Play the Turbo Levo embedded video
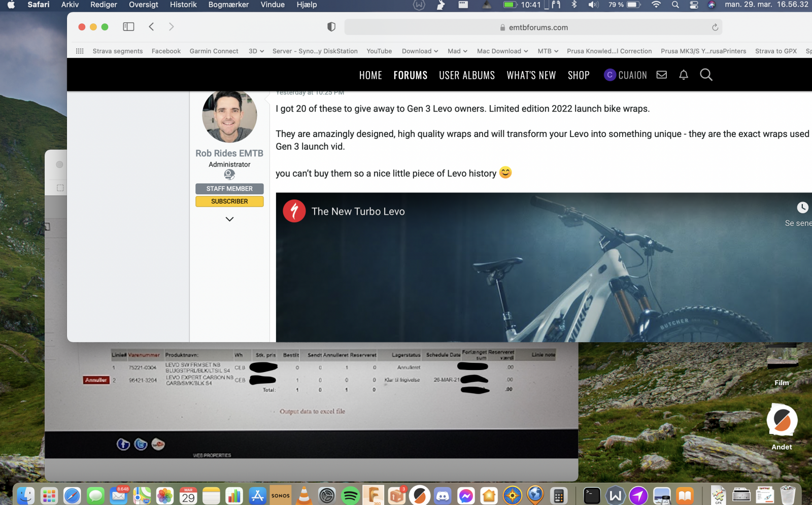The width and height of the screenshot is (812, 505). (544, 267)
